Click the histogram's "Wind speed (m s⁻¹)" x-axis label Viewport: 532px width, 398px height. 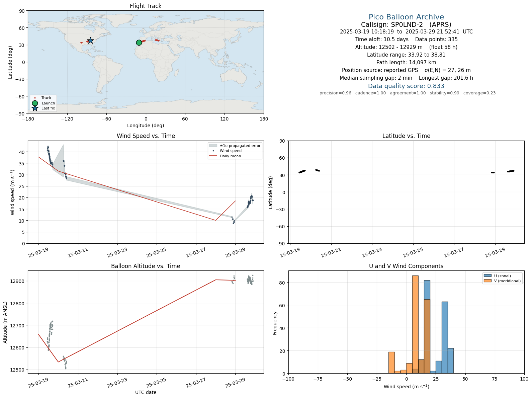pyautogui.click(x=406, y=387)
